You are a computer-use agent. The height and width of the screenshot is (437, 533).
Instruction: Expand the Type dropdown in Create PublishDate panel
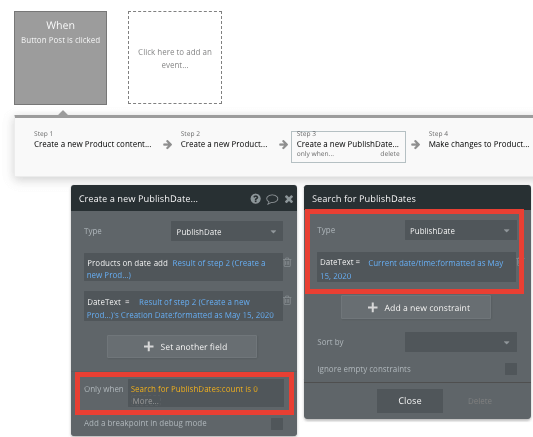point(227,231)
